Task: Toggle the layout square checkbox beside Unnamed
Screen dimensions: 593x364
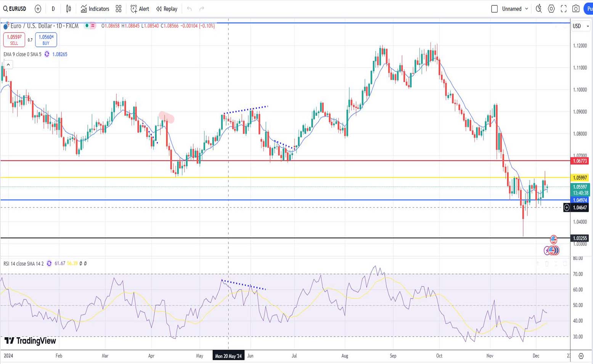Action: (494, 9)
